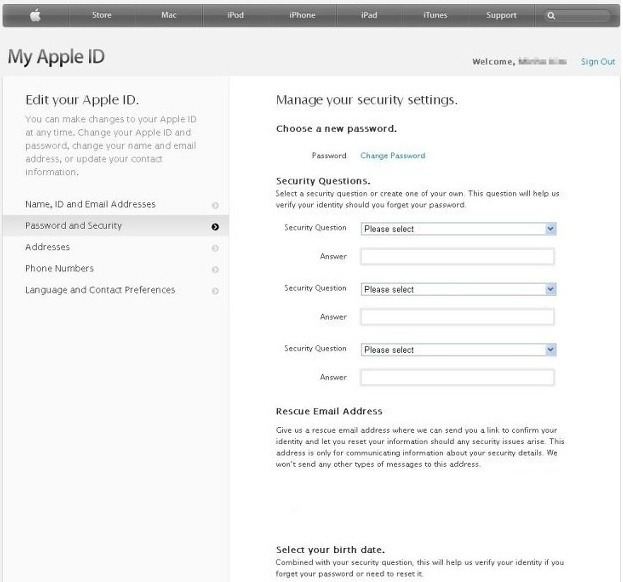The image size is (623, 582).
Task: Open the Store menu item
Action: tap(102, 15)
